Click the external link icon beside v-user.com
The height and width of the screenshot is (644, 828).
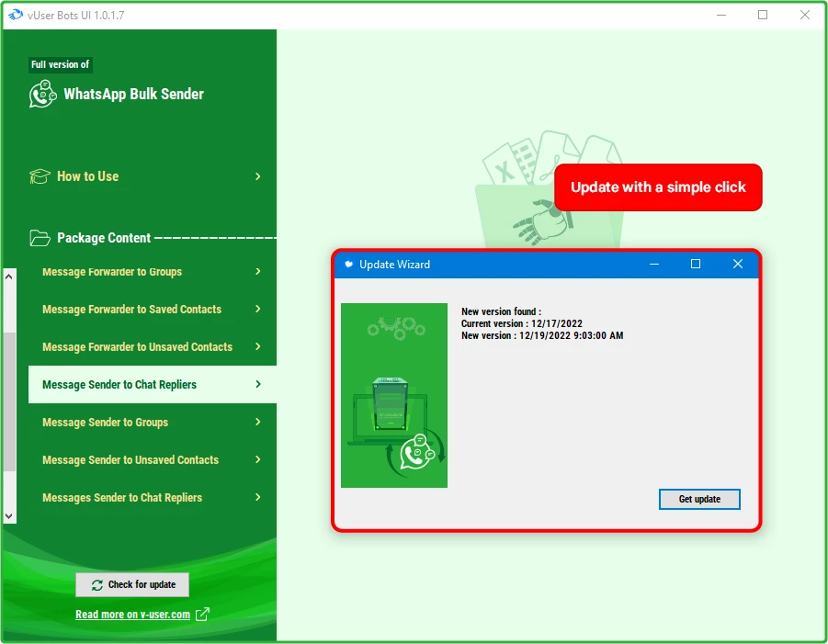tap(202, 614)
